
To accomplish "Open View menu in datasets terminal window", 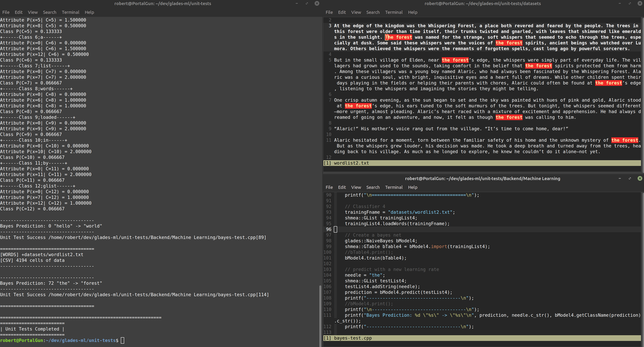I will 356,12.
